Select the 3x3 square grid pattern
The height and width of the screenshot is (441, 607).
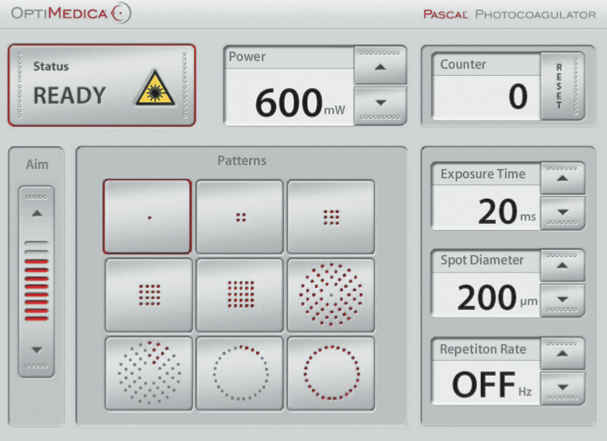coord(331,217)
